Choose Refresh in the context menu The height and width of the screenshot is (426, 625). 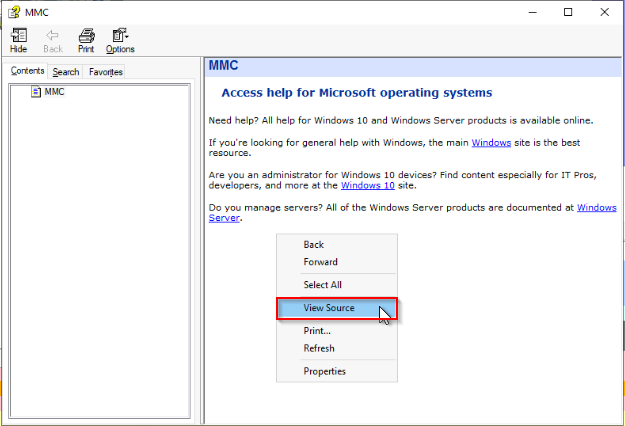tap(337, 348)
